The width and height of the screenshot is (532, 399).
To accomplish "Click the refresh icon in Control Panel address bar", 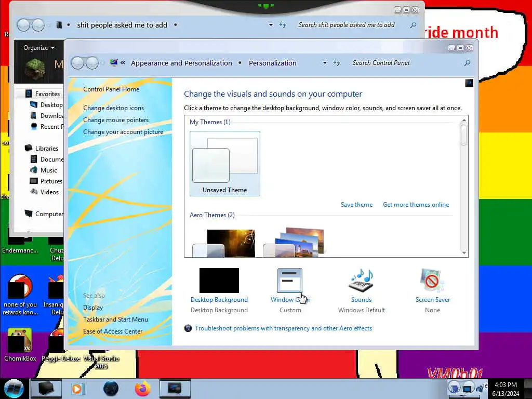I will (x=337, y=63).
